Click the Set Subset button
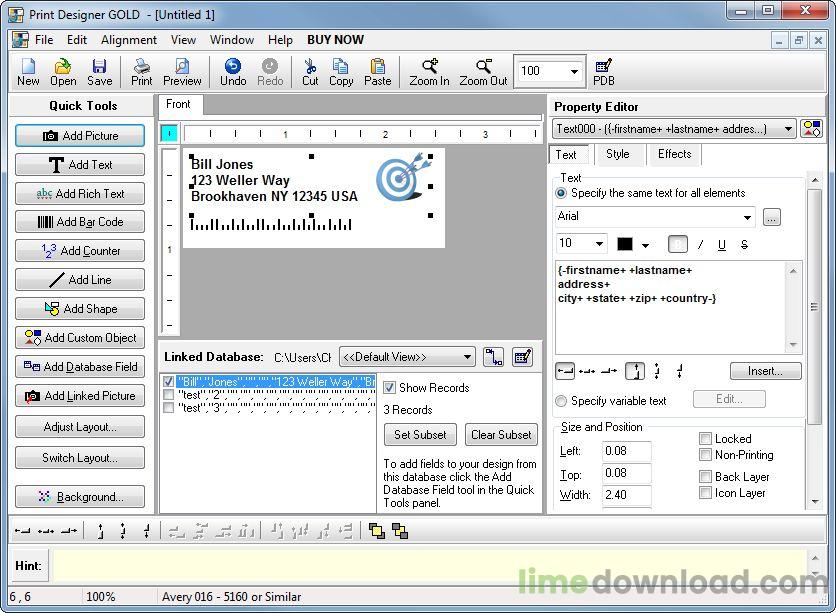Viewport: 836px width, 613px height. (420, 435)
